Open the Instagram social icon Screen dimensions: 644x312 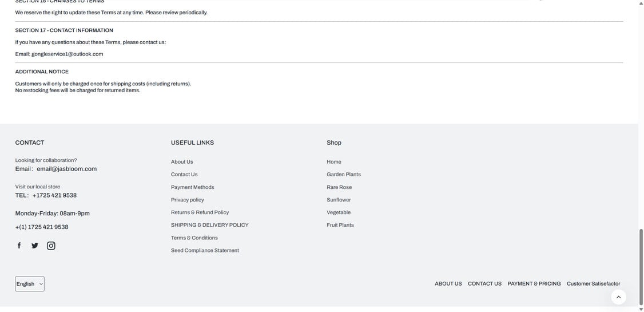[x=51, y=246]
